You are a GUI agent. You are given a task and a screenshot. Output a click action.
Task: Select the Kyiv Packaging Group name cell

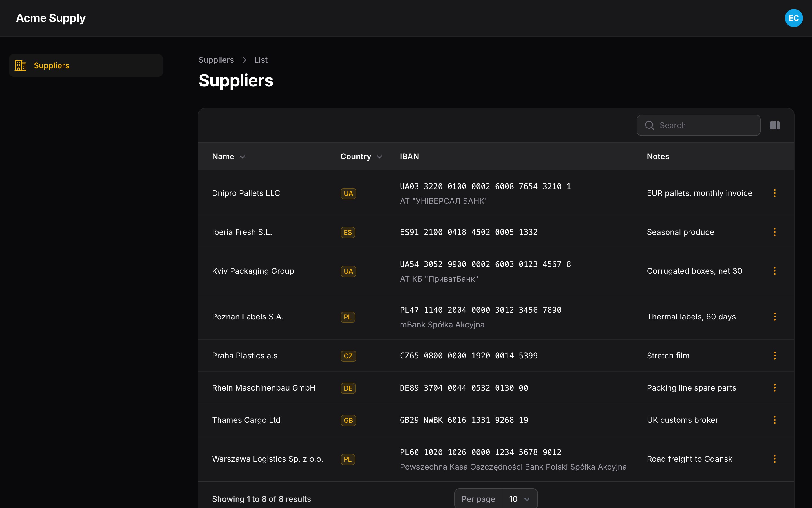click(x=253, y=271)
